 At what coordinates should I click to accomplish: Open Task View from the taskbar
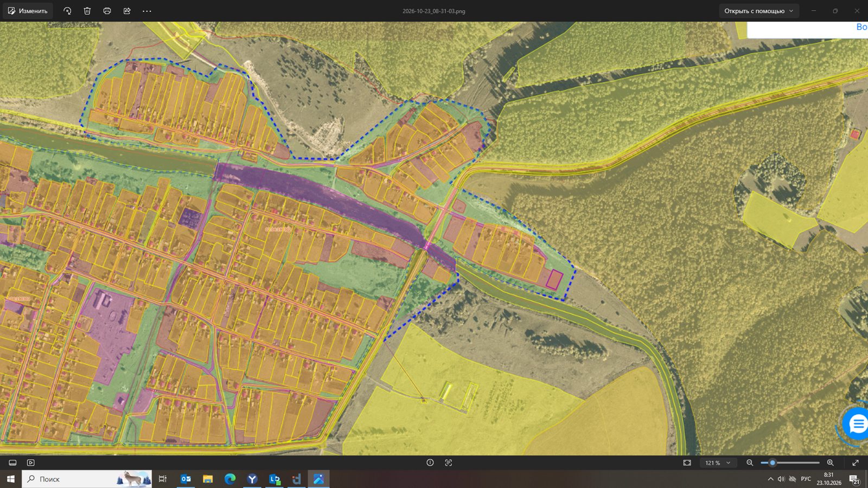163,479
